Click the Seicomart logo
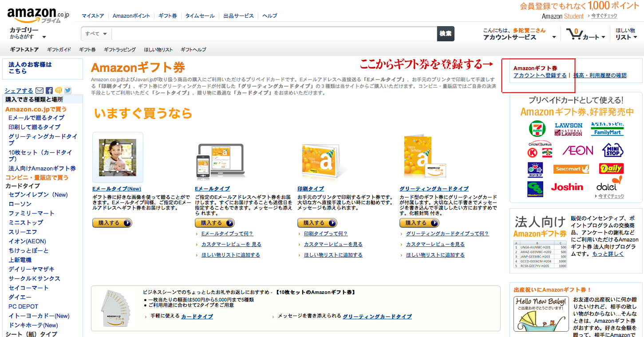 [x=571, y=169]
